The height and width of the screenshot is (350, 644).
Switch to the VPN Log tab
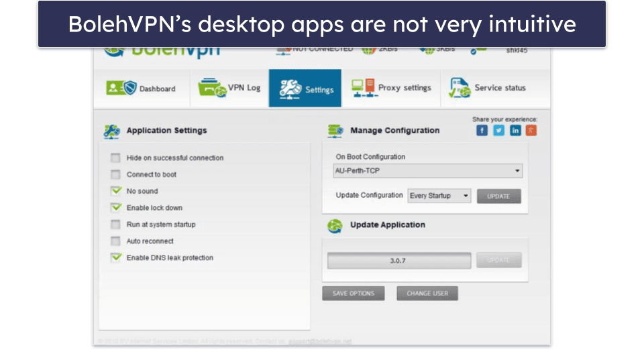click(229, 89)
